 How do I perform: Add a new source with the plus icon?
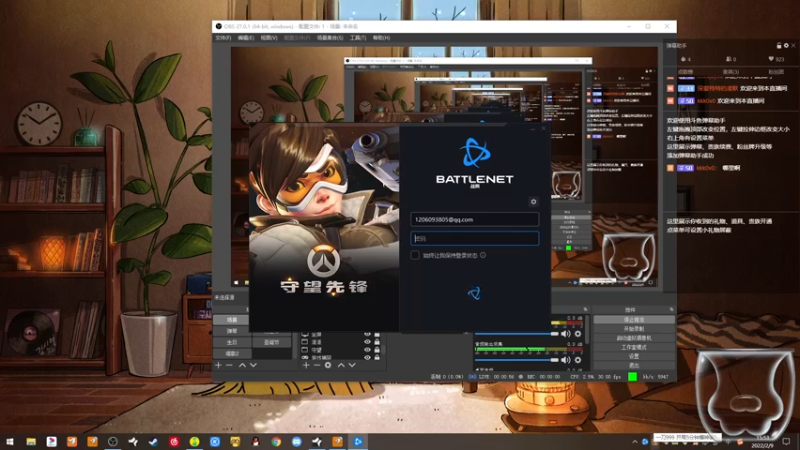(306, 365)
